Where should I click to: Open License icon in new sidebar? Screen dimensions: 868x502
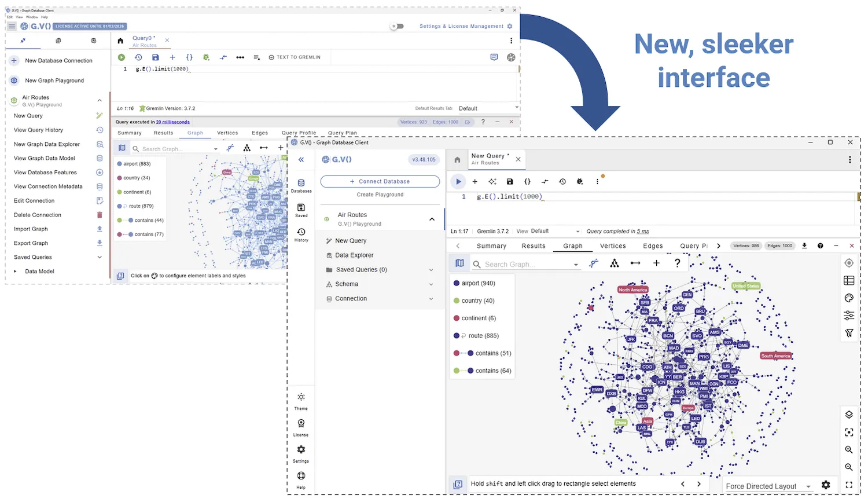pyautogui.click(x=301, y=427)
